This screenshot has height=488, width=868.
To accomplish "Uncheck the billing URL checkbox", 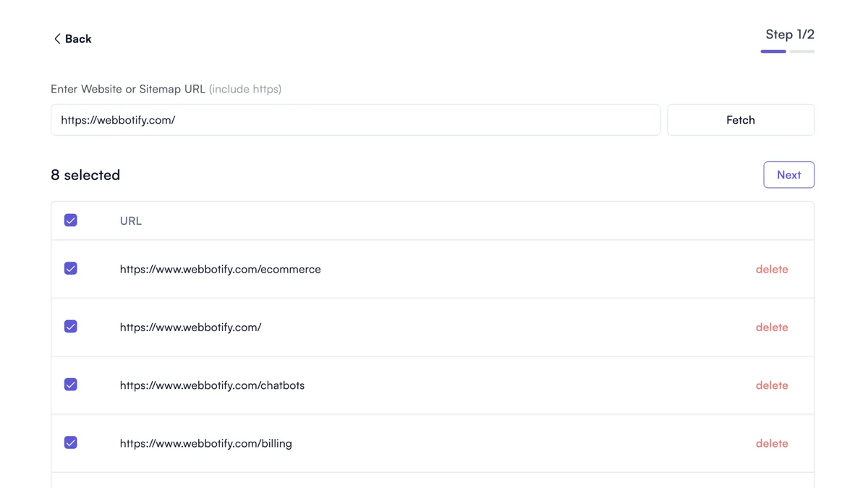I will tap(71, 442).
